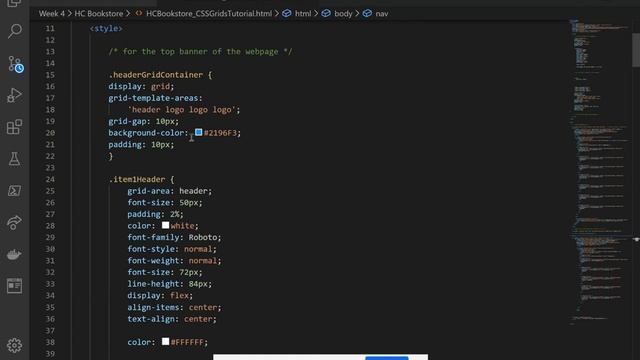640x360 pixels.
Task: Click the font-weight: normal declaration
Action: click(x=174, y=260)
